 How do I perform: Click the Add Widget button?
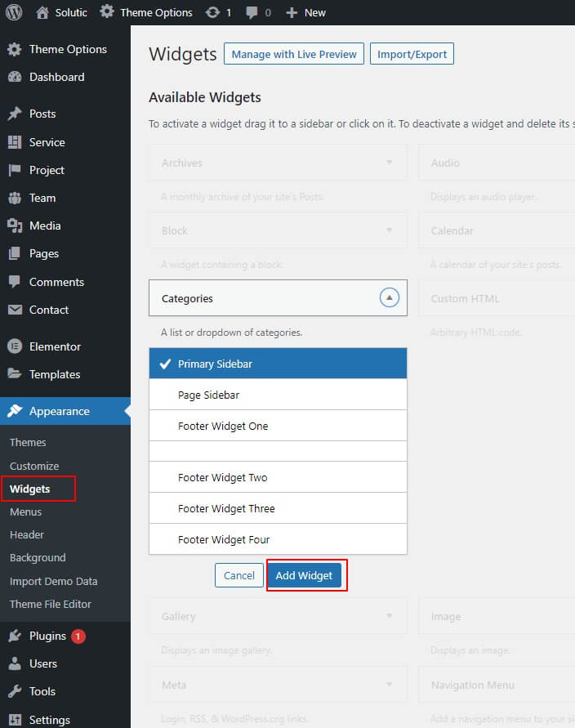pos(305,575)
